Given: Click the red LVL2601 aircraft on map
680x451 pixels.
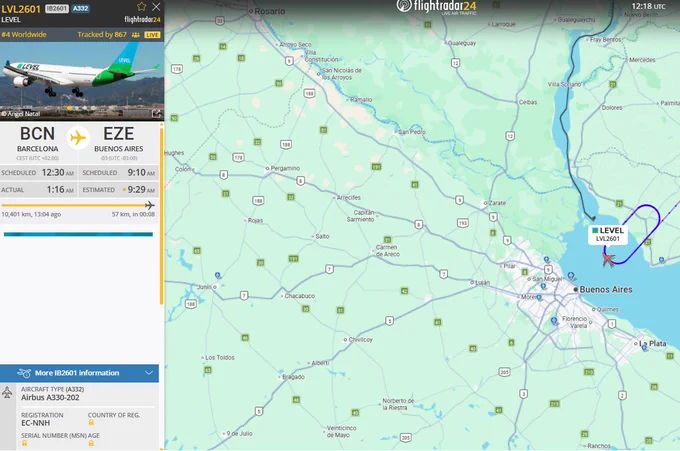Looking at the screenshot, I should coord(608,260).
